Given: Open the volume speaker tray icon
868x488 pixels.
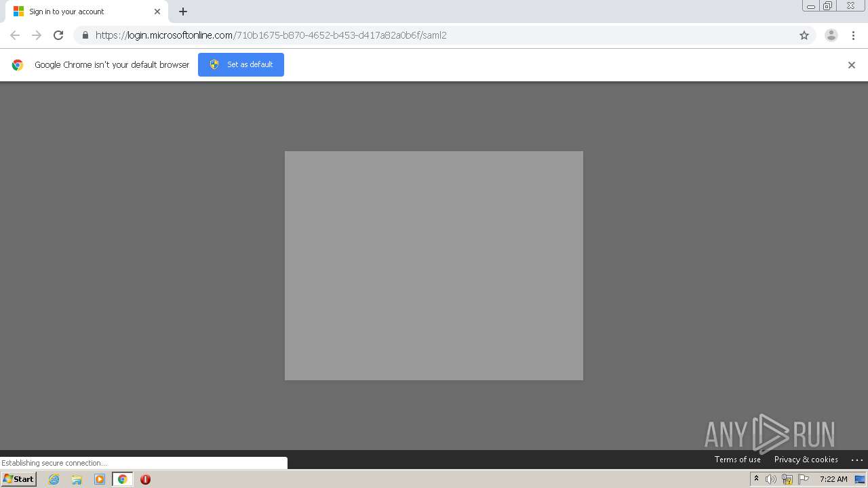Looking at the screenshot, I should tap(771, 479).
